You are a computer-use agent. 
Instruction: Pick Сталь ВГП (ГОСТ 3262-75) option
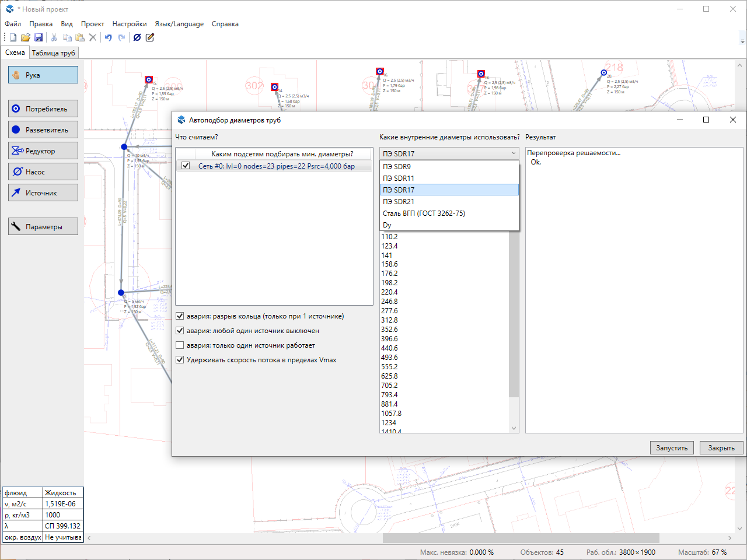(x=424, y=213)
